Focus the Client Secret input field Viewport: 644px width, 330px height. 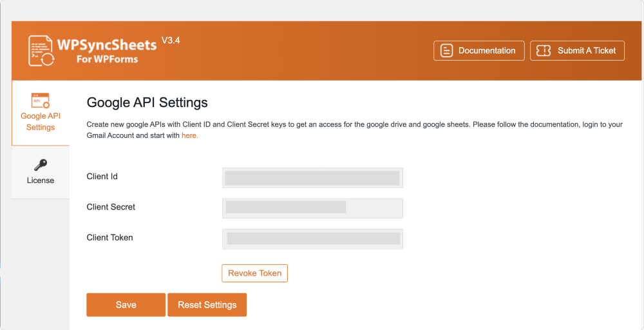(x=312, y=208)
